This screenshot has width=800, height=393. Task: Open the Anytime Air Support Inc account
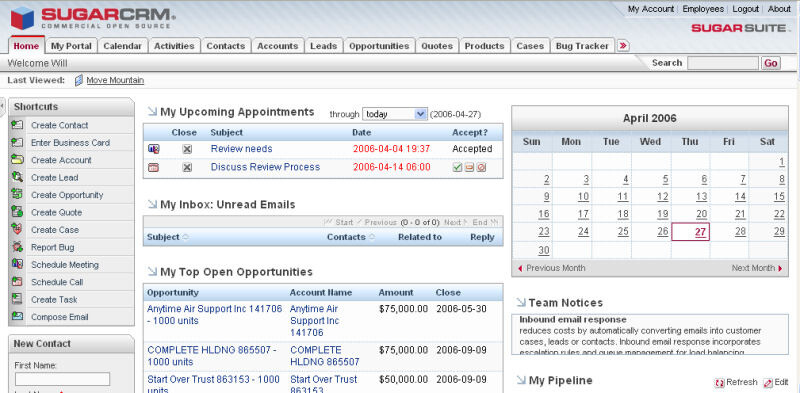coord(314,321)
